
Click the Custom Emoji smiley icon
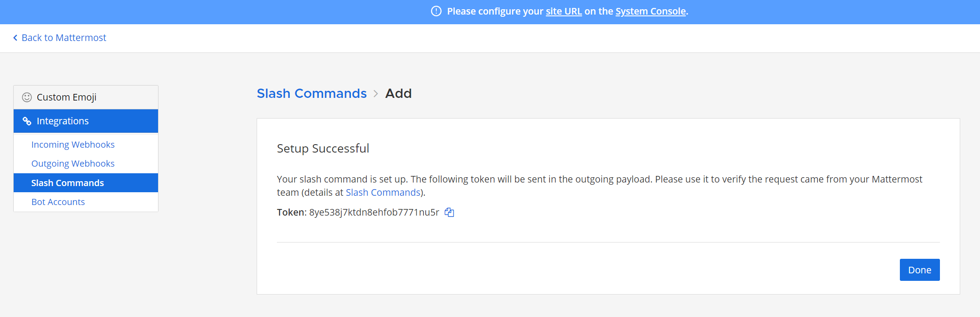pos(27,97)
